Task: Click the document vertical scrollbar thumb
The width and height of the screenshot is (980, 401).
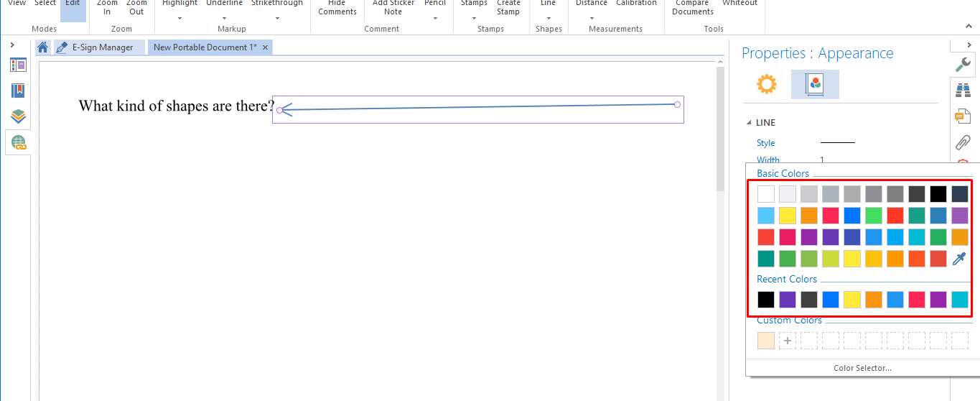Action: pos(720,129)
